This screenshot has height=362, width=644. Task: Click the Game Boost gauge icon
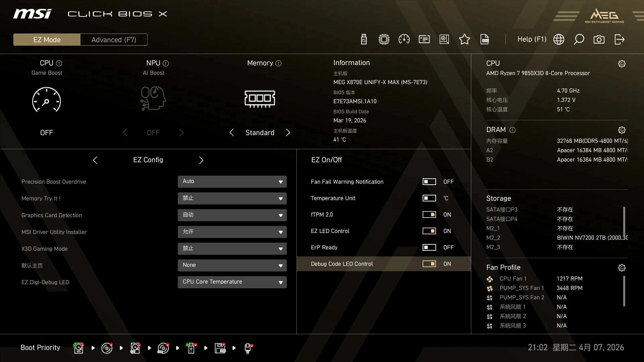click(x=46, y=100)
